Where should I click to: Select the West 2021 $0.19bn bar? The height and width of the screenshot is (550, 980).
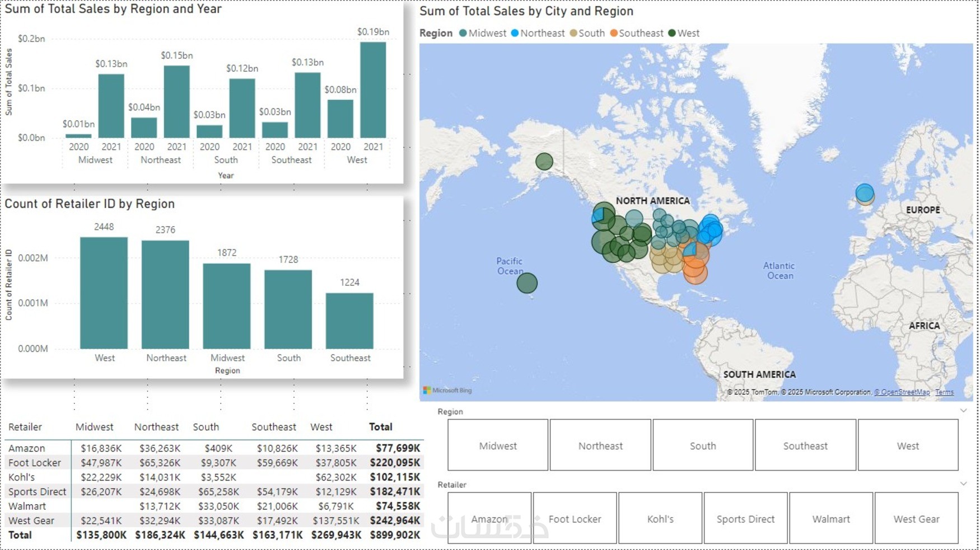coord(373,90)
